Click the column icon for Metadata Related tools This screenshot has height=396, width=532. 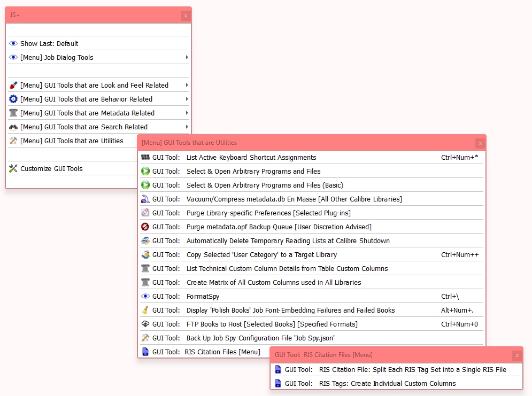coord(13,113)
